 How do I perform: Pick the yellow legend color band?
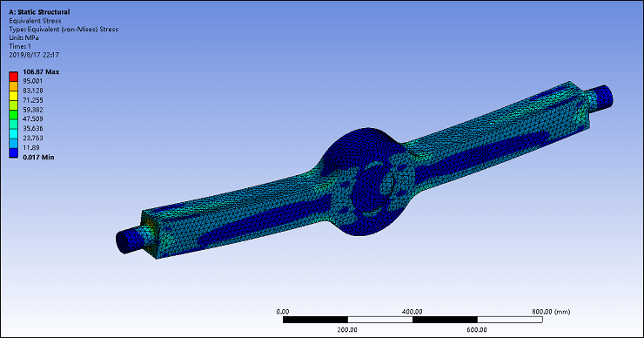[14, 96]
